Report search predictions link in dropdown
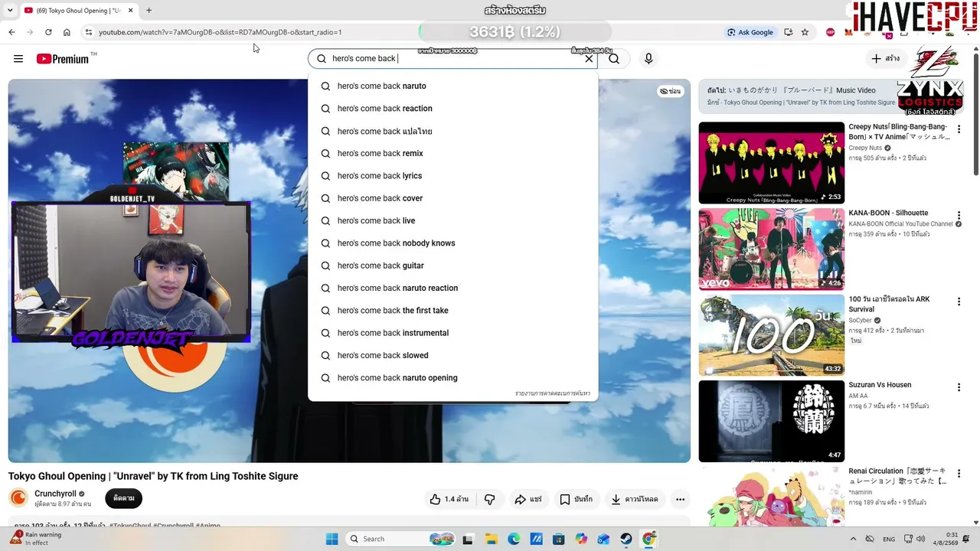The height and width of the screenshot is (551, 980). [x=552, y=393]
